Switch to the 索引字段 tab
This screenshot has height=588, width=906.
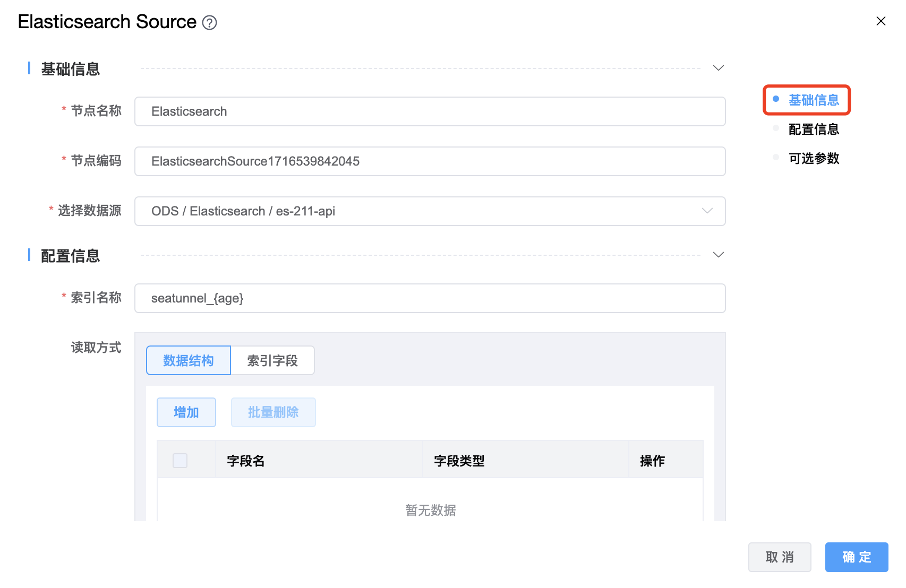272,361
